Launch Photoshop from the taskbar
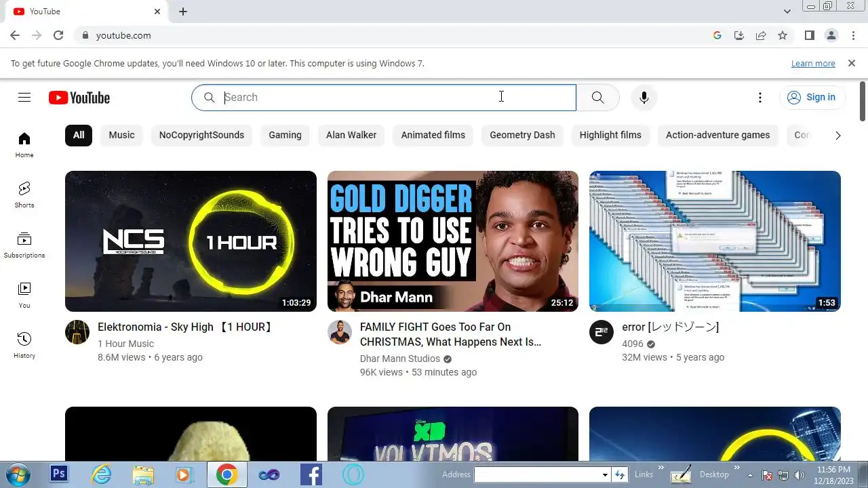Screen dimensions: 868x488 coord(58,474)
